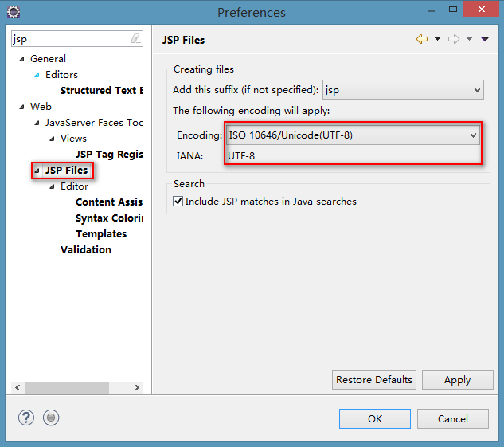Open the back history dropdown arrow
This screenshot has width=504, height=447.
coord(437,39)
